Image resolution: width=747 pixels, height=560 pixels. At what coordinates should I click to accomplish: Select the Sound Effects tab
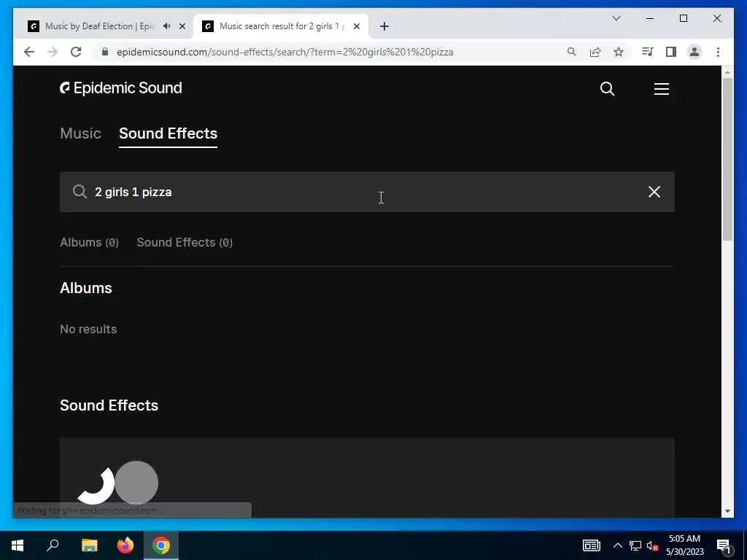coord(169,133)
